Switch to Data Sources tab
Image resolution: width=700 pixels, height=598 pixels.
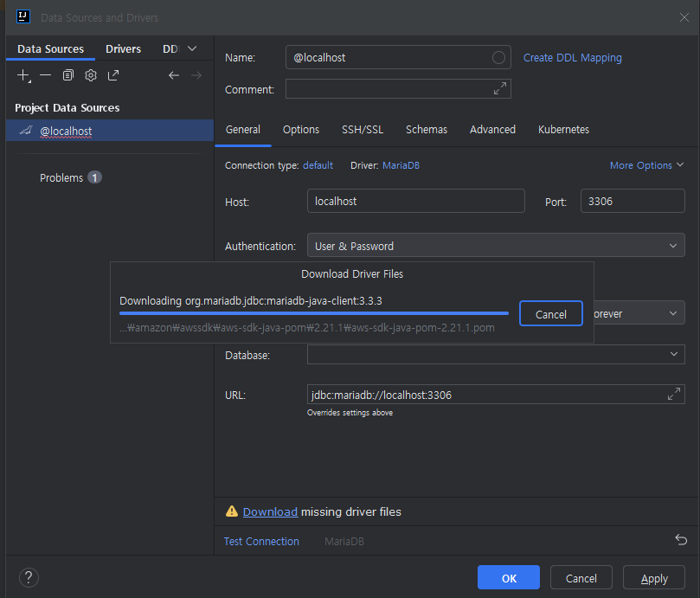[50, 48]
